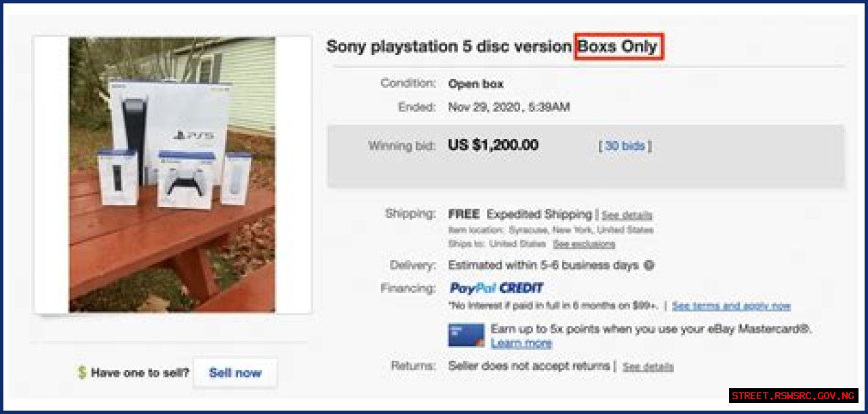The image size is (868, 414).
Task: Open the 30 bids history link
Action: tap(625, 146)
